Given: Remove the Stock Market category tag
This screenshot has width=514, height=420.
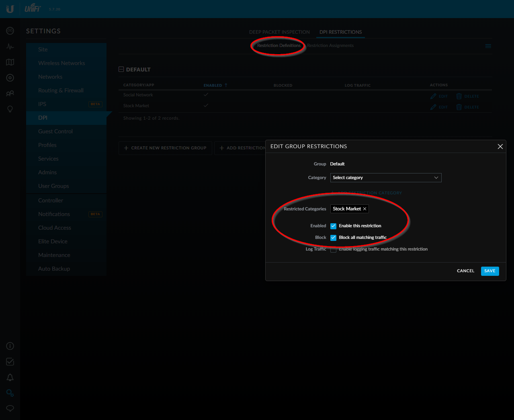Looking at the screenshot, I should point(365,209).
